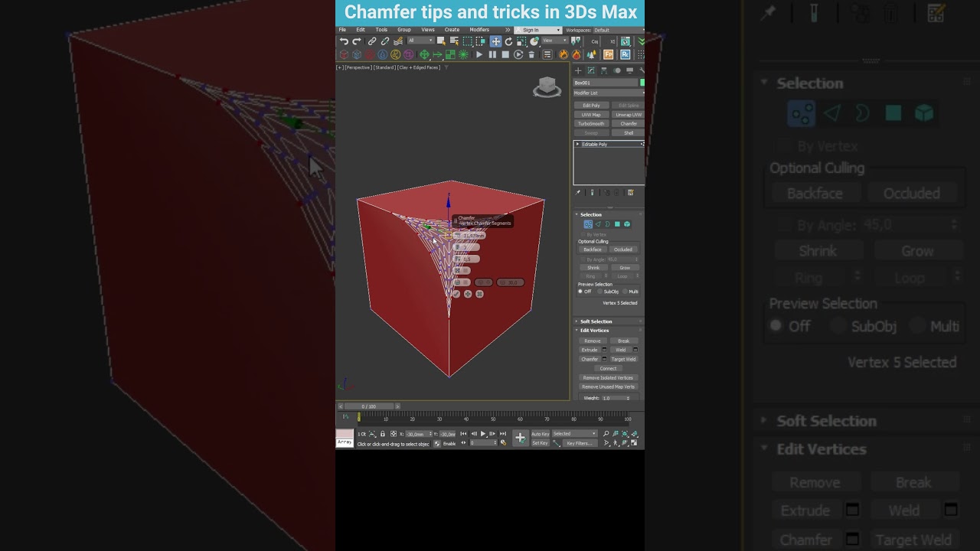Open Chamfer settings box beside Chamfer
This screenshot has height=551, width=980.
point(604,359)
